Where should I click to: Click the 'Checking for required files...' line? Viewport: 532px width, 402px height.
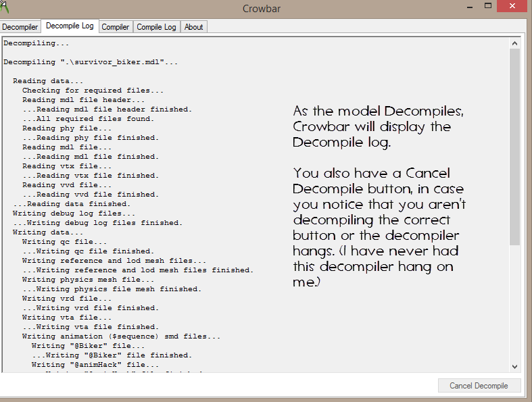click(93, 91)
